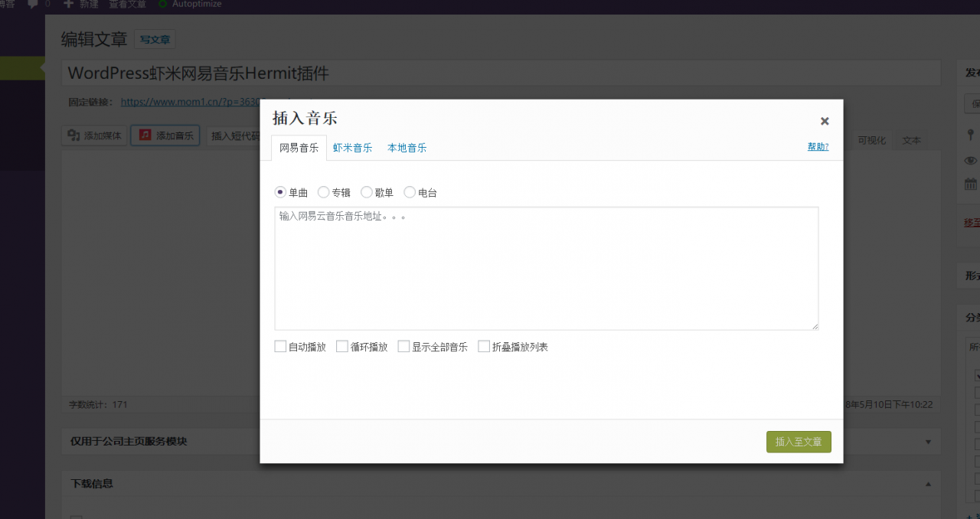Click the 插入至文章 button

(799, 442)
